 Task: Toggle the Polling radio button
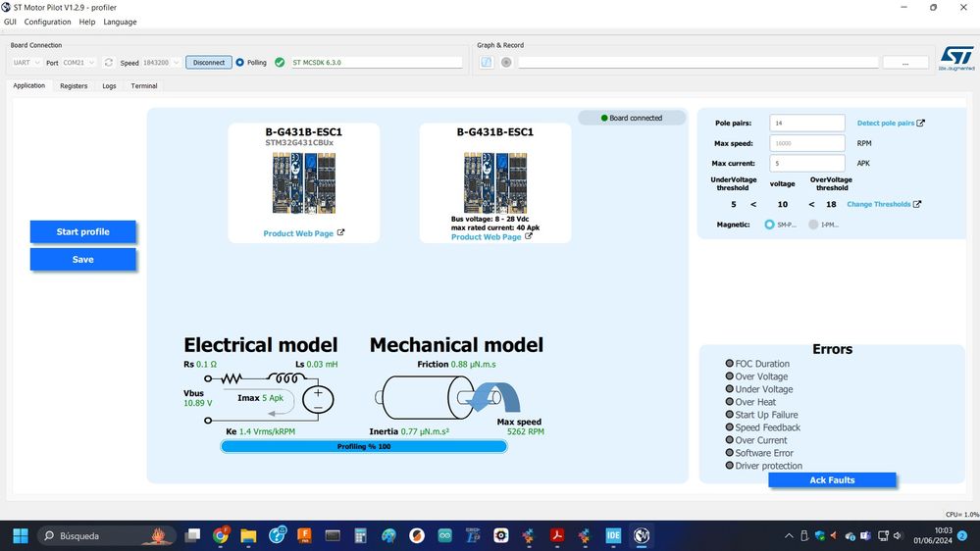[x=240, y=63]
